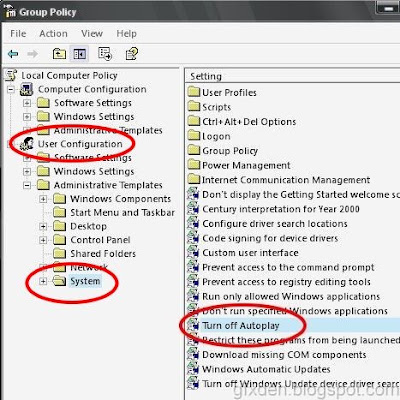
Task: Expand the Windows Components node
Action: (x=43, y=199)
